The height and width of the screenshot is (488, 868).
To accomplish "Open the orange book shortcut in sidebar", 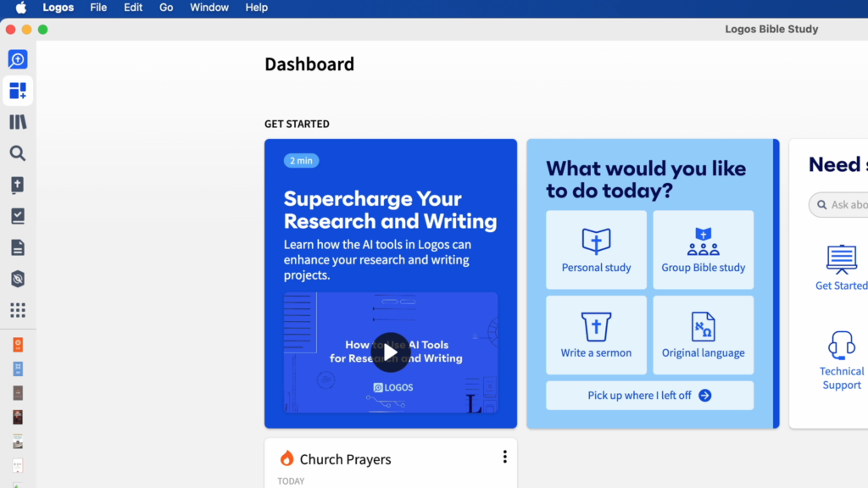I will tap(18, 345).
